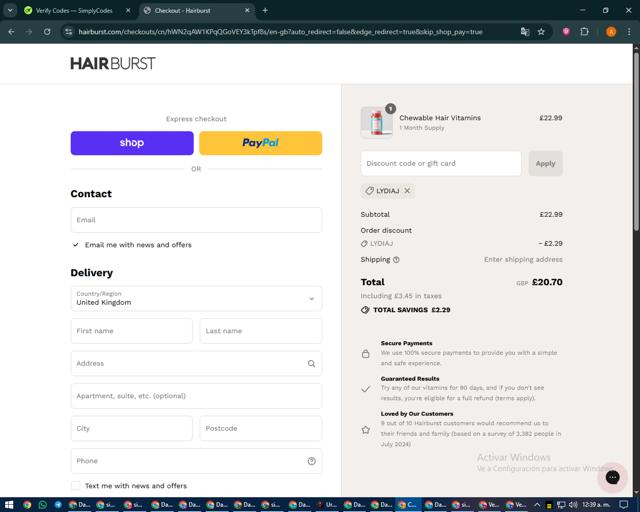
Task: Click the Postcode input field
Action: click(261, 428)
